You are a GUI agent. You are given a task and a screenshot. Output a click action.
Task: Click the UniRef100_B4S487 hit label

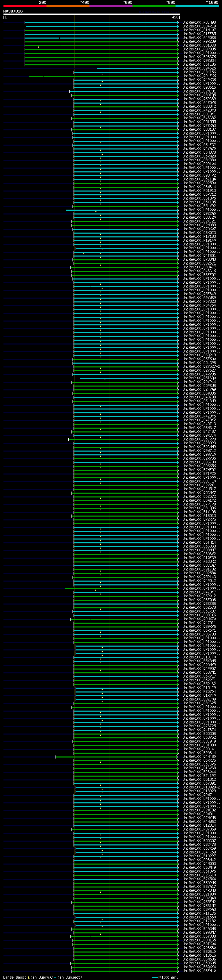point(199,431)
